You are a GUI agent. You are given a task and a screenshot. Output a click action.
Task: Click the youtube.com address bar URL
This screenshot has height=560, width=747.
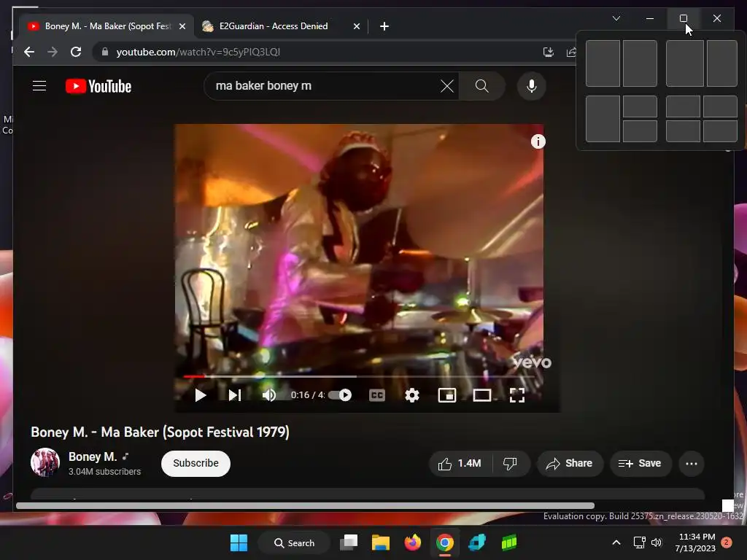coord(198,52)
